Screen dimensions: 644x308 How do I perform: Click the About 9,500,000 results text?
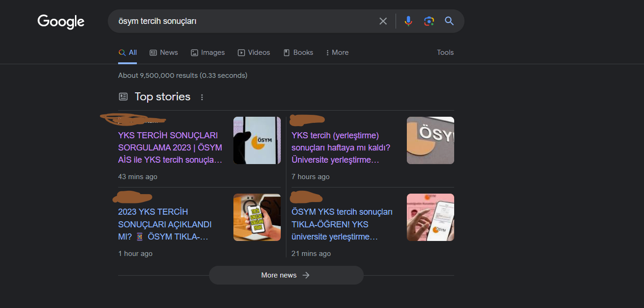(x=183, y=75)
